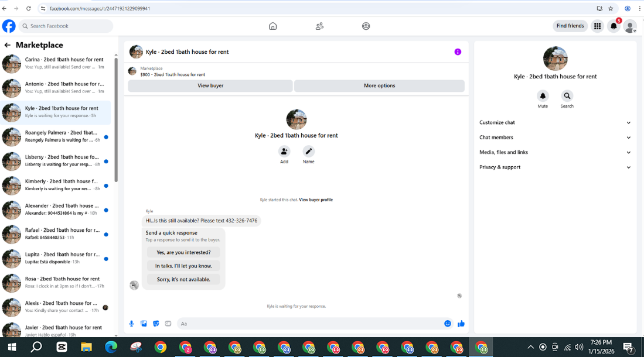Open Roangely Palmera's conversation

tap(56, 136)
